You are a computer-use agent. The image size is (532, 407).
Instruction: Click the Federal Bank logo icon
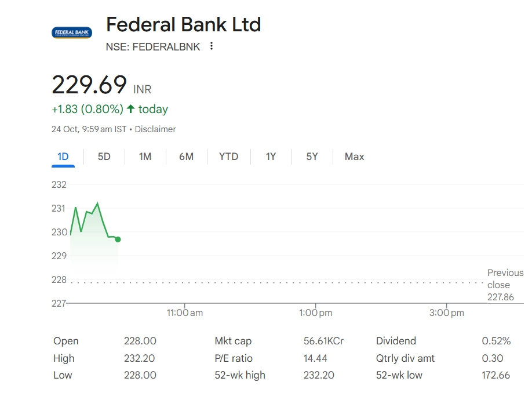click(x=72, y=33)
